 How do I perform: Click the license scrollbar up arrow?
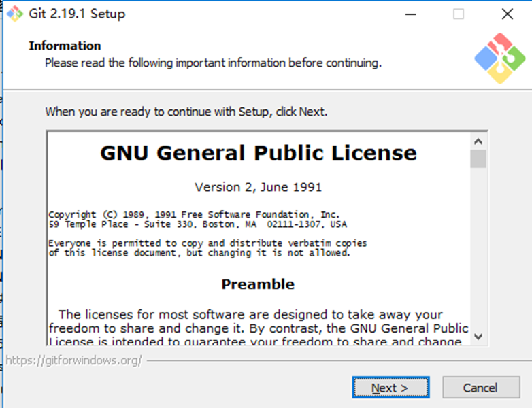[478, 141]
